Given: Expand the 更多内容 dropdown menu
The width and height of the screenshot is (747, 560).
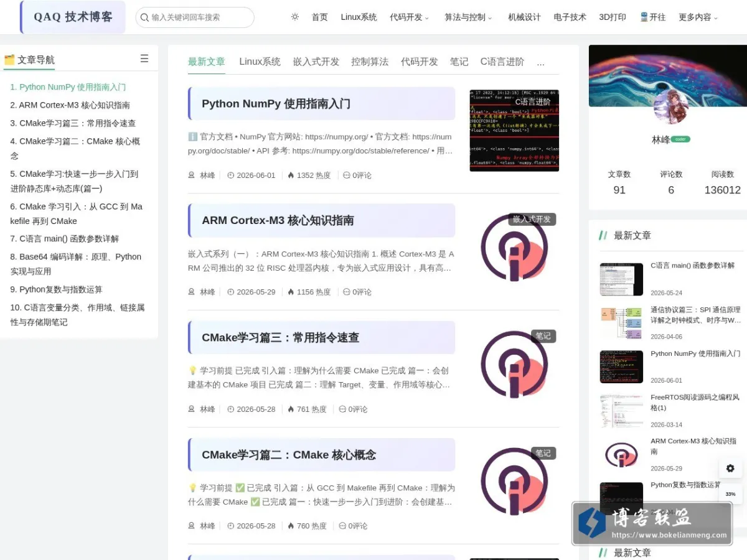Looking at the screenshot, I should point(698,17).
